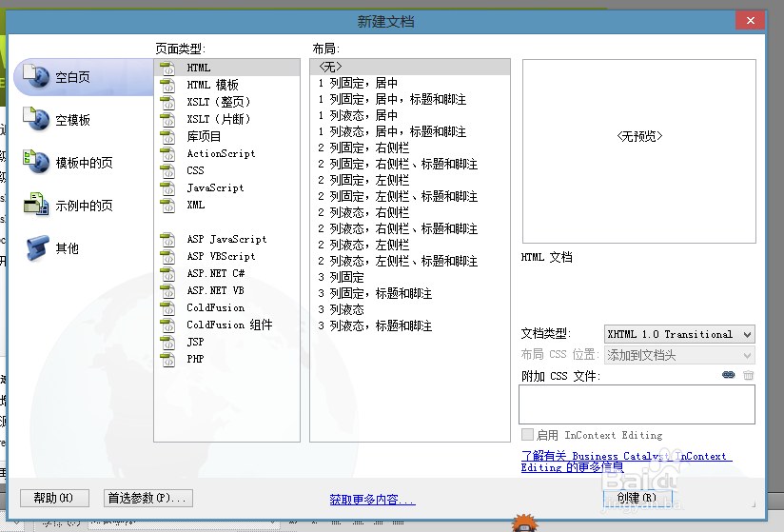Click the 帮助(H) button
The image size is (784, 532).
tap(54, 498)
